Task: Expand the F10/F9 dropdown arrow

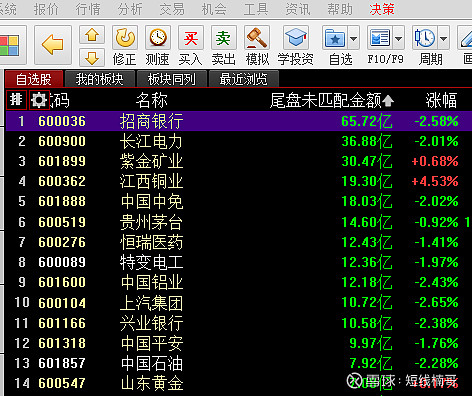Action: 399,38
